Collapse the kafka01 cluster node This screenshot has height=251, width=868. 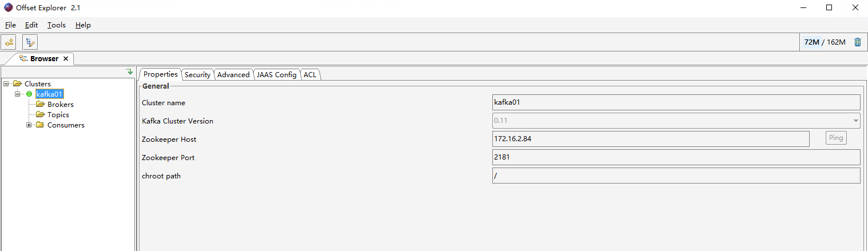[x=18, y=94]
